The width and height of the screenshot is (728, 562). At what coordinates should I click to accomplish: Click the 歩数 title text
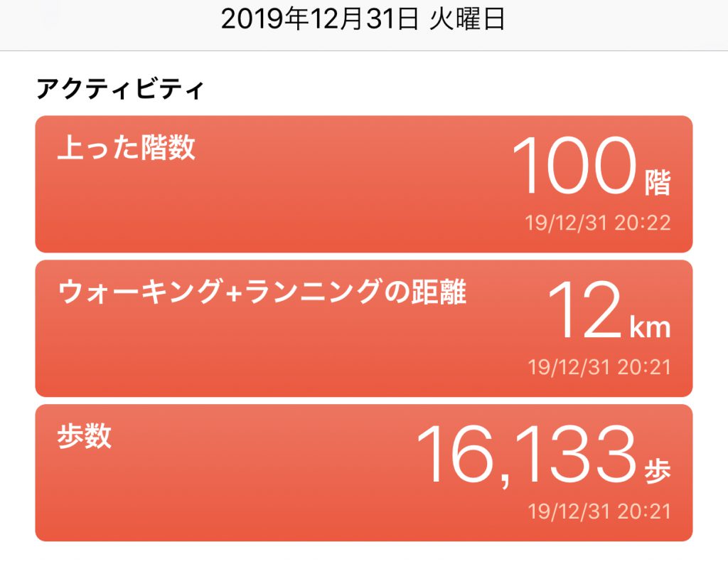coord(84,436)
